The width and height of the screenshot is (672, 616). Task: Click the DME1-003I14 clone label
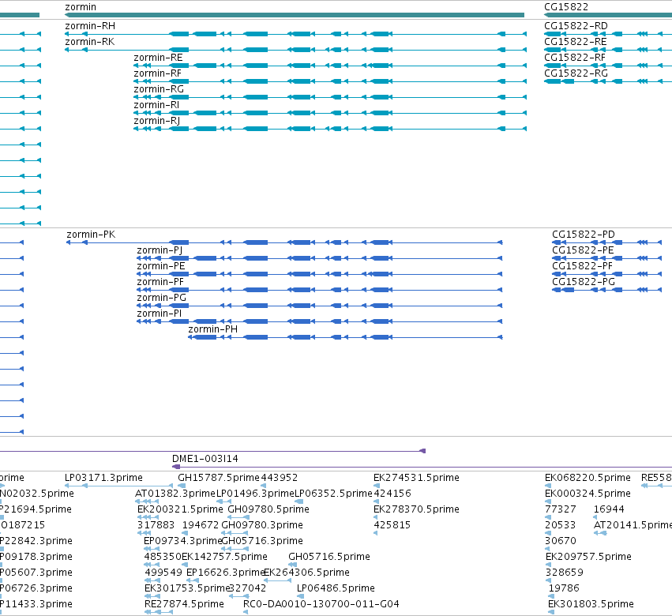(205, 459)
